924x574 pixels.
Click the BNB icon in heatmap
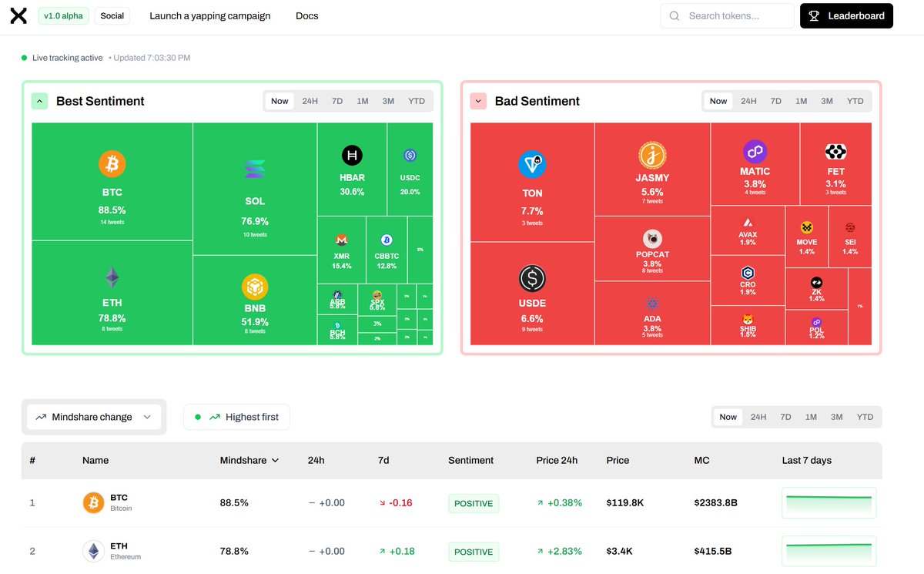click(x=255, y=287)
